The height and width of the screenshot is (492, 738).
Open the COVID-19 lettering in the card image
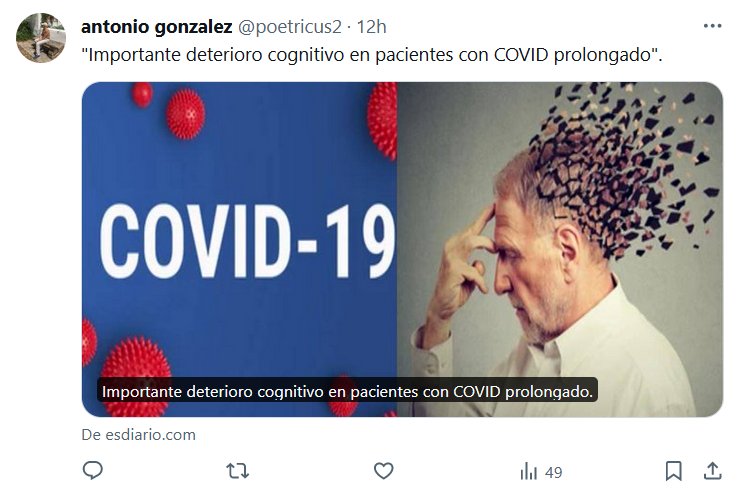pyautogui.click(x=247, y=241)
